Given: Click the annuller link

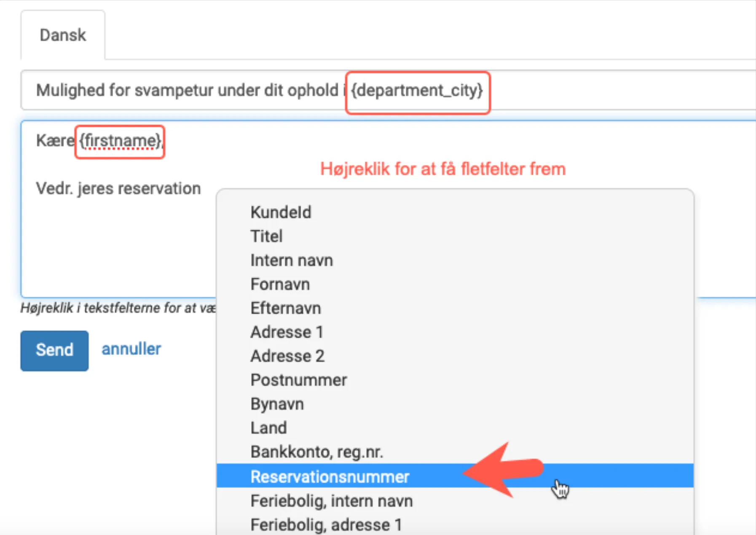Looking at the screenshot, I should coord(131,349).
